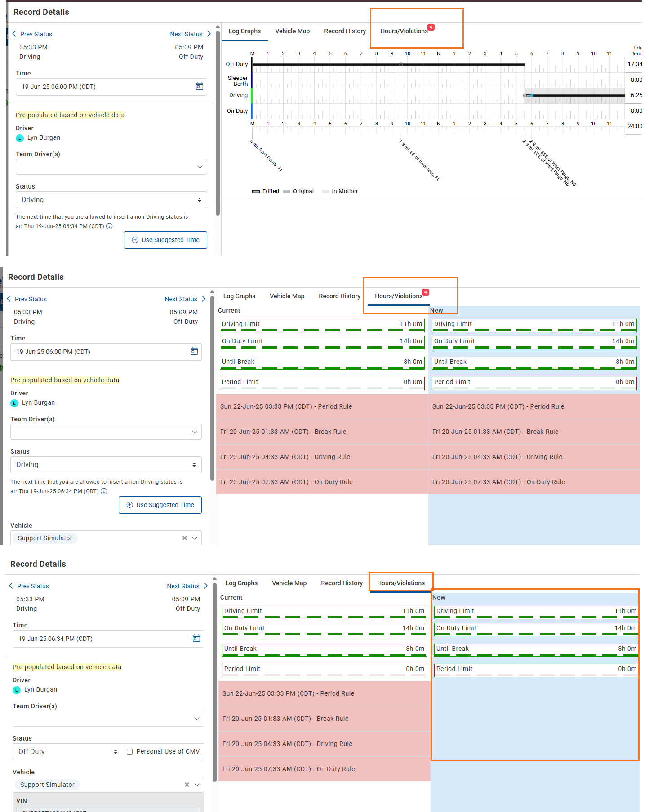This screenshot has height=812, width=649.
Task: Expand the Vehicle dropdown arrow in the bottom panel
Action: (197, 785)
